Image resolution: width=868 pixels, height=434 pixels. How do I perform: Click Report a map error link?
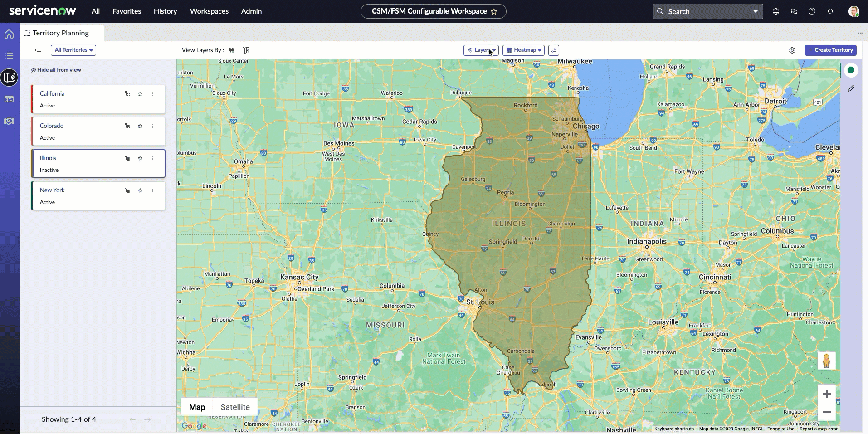point(819,429)
